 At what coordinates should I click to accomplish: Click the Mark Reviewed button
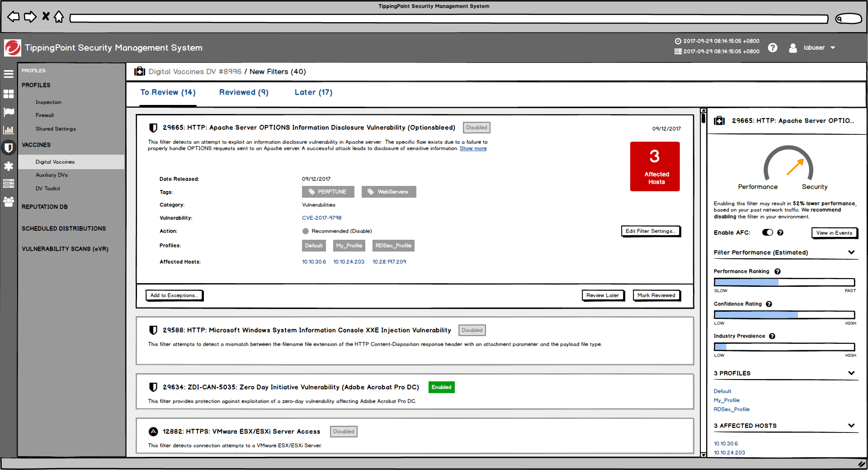click(656, 295)
